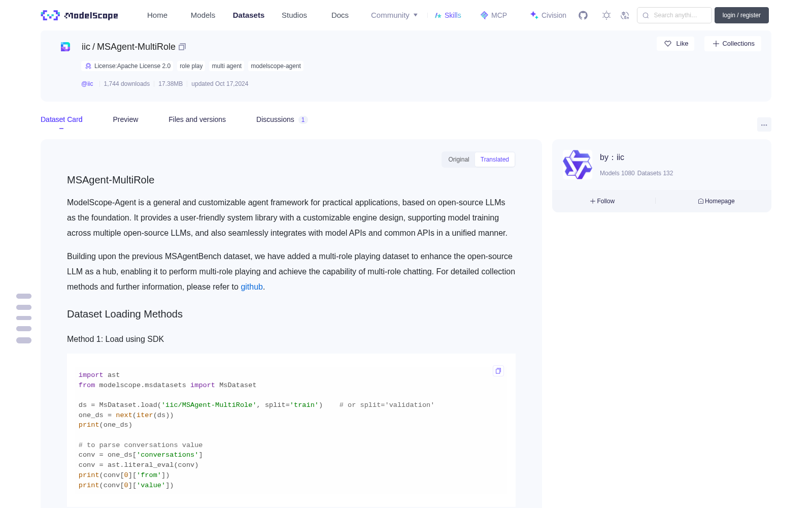Image resolution: width=812 pixels, height=508 pixels.
Task: Go to the Home page
Action: (157, 15)
